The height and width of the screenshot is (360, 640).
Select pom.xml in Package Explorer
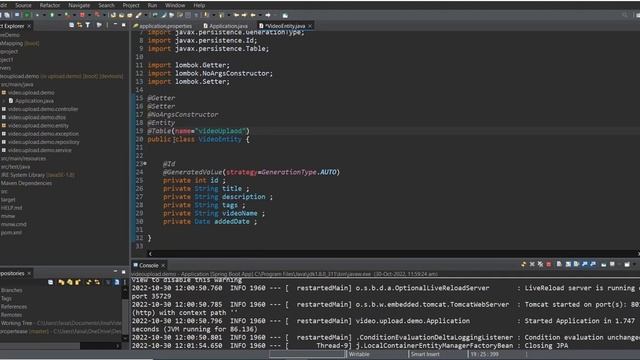pos(11,233)
